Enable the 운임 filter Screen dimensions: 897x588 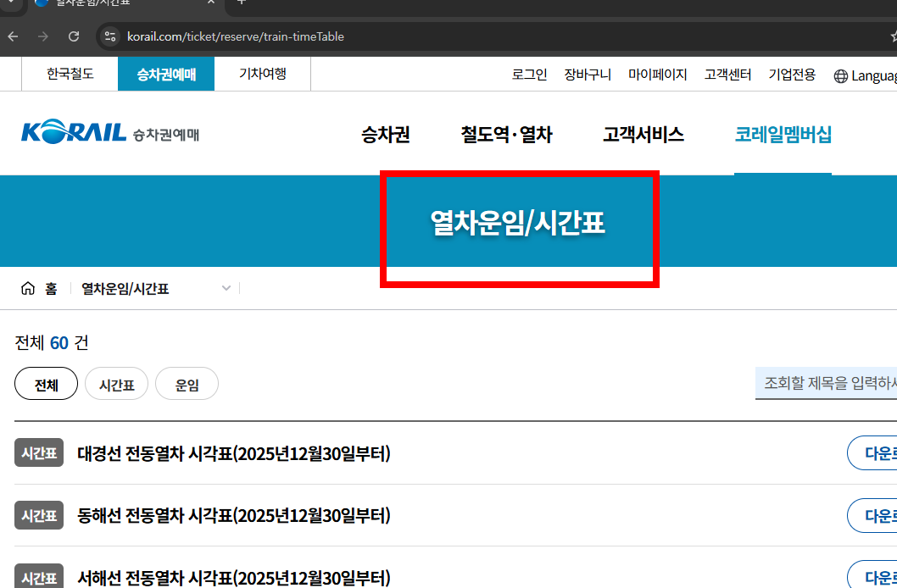(187, 383)
